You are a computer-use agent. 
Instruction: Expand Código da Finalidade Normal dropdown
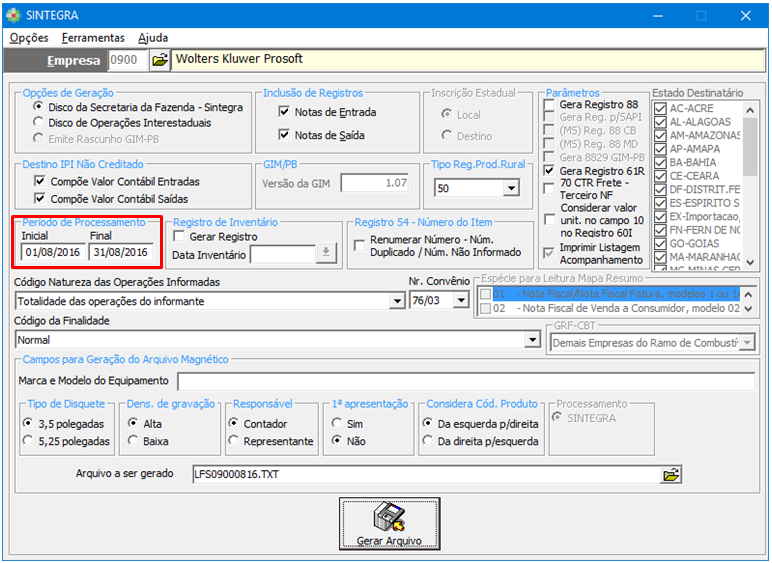coord(532,340)
